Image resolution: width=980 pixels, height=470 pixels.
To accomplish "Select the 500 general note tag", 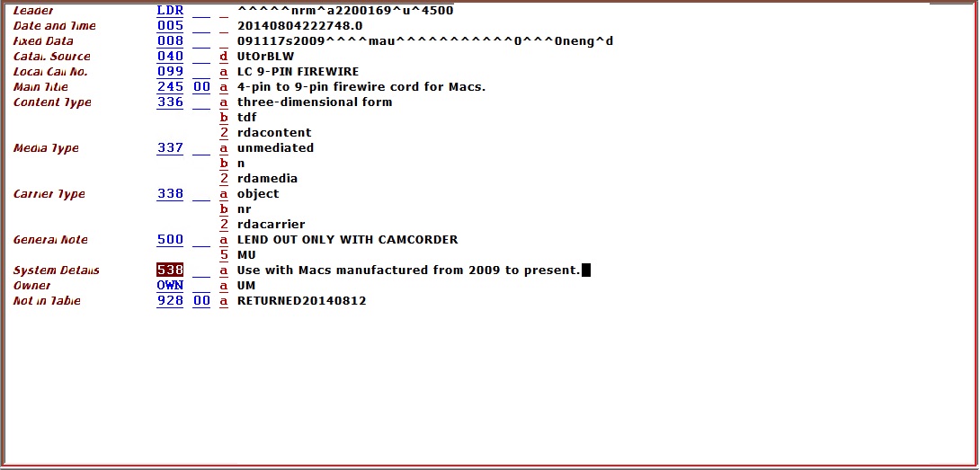I will [x=170, y=239].
